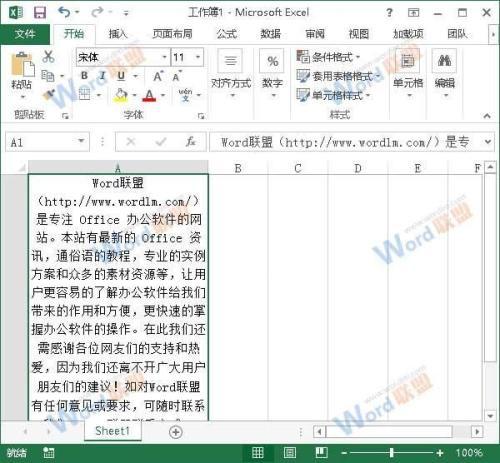Expand the formula bar with chevron

488,142
